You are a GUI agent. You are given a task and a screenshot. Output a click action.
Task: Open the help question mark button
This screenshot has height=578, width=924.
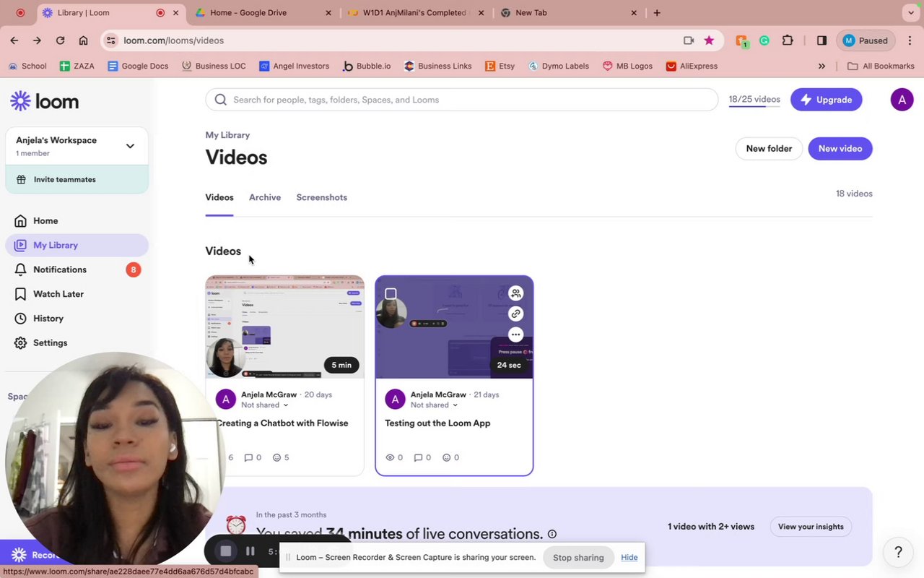point(898,552)
